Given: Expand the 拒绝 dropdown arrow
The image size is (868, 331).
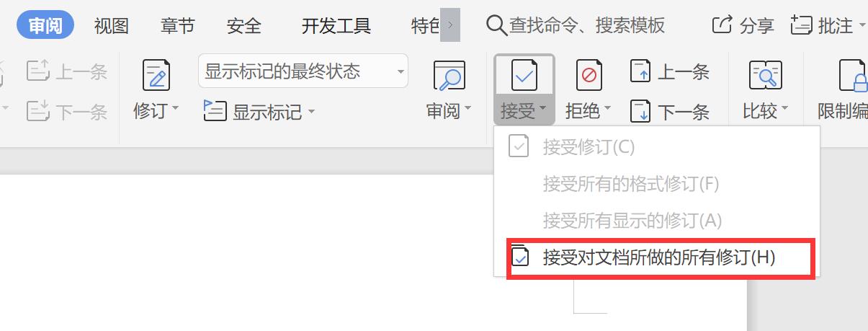Looking at the screenshot, I should 607,110.
